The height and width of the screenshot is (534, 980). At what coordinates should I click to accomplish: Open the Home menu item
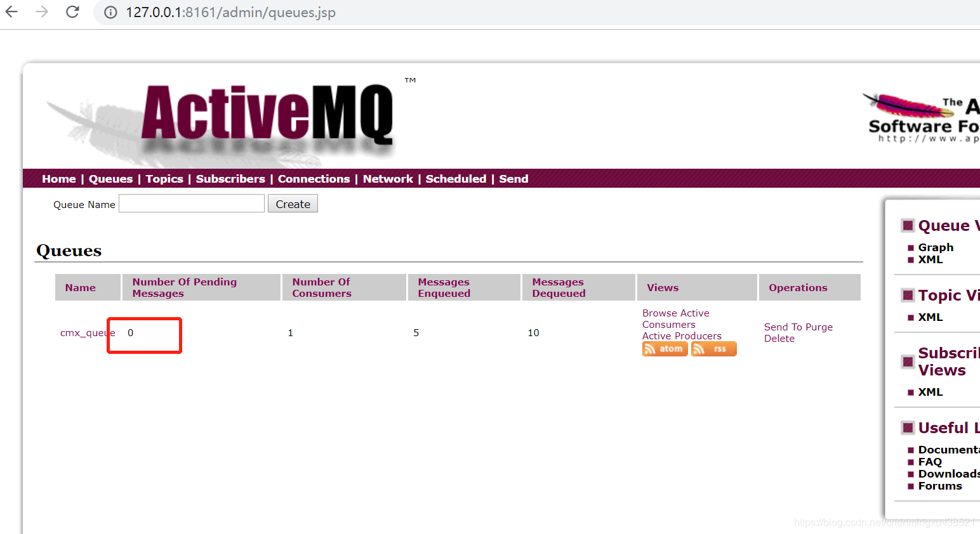click(x=59, y=179)
